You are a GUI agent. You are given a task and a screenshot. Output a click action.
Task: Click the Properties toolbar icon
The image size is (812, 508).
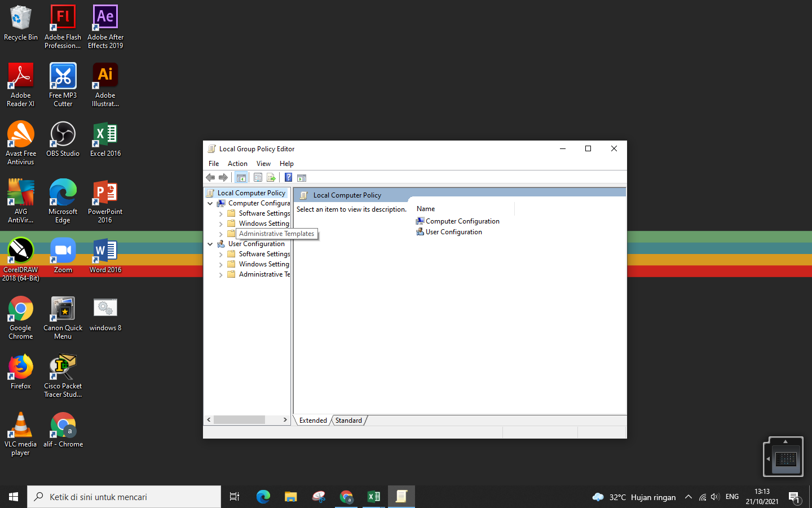click(258, 178)
